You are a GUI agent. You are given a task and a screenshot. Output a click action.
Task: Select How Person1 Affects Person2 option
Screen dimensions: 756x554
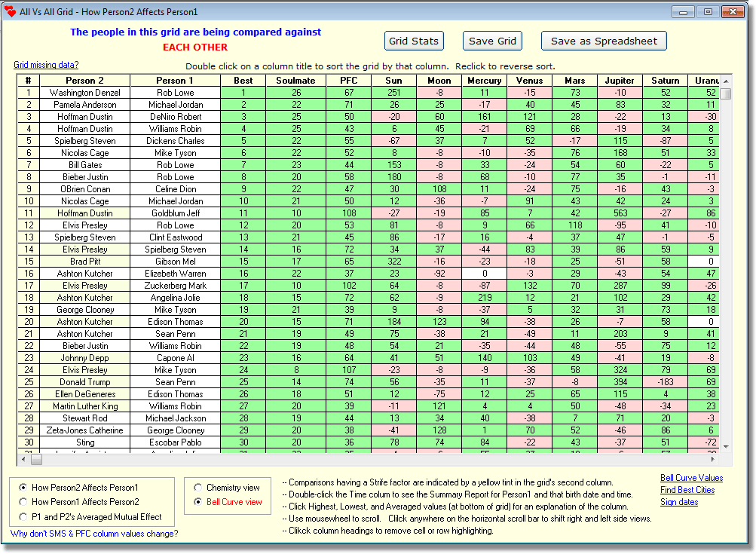tap(23, 502)
